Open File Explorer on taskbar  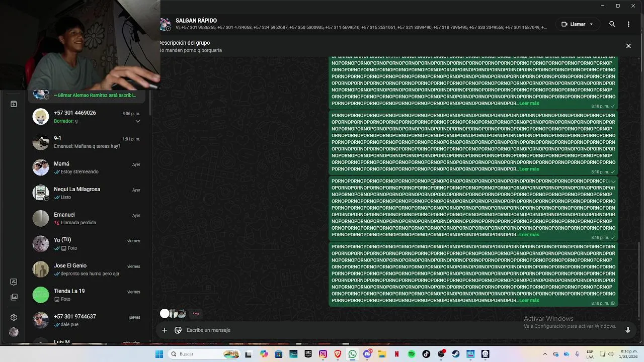(382, 354)
